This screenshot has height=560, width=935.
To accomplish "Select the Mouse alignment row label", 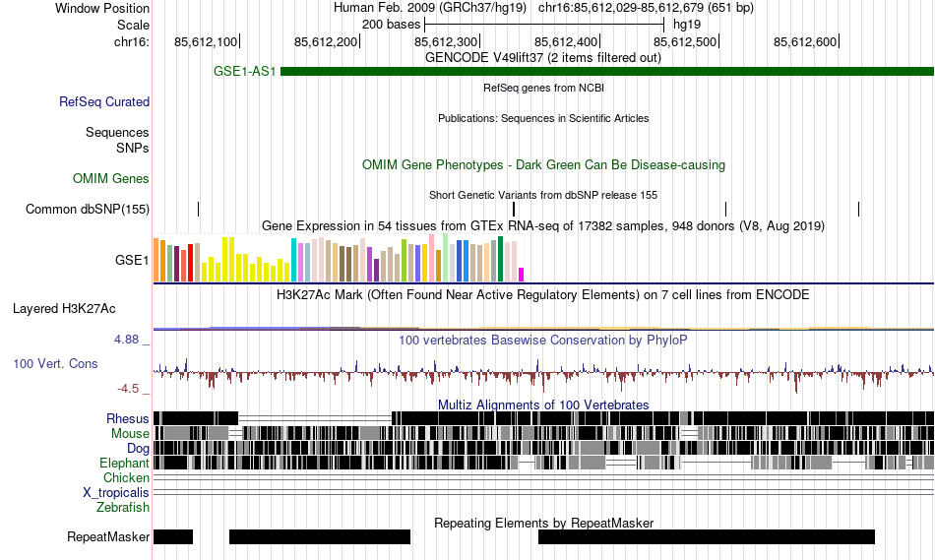I will coord(130,434).
